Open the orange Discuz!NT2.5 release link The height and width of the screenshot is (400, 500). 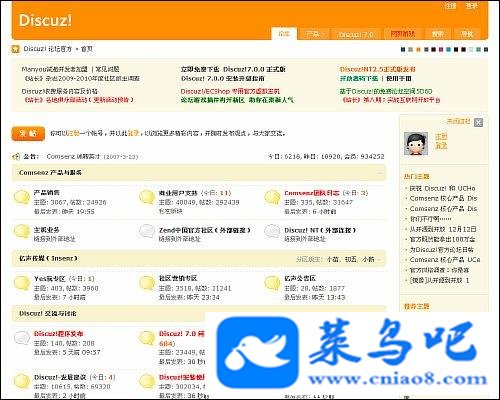coord(378,69)
